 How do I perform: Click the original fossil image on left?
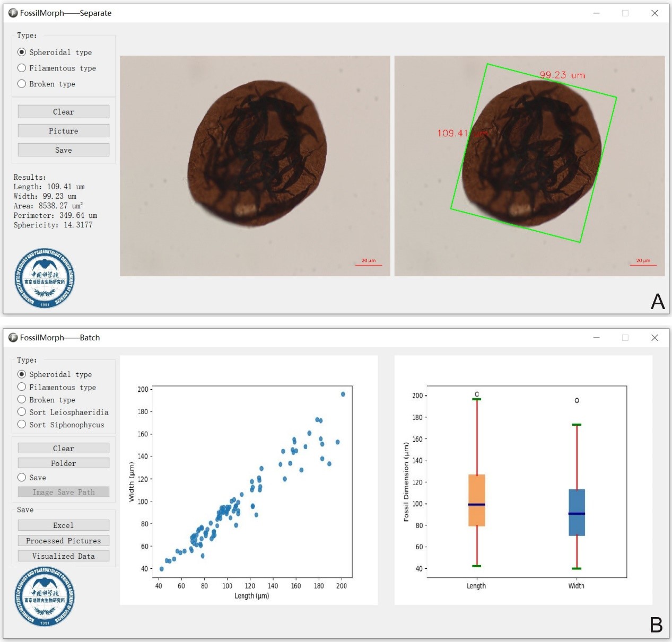point(255,166)
